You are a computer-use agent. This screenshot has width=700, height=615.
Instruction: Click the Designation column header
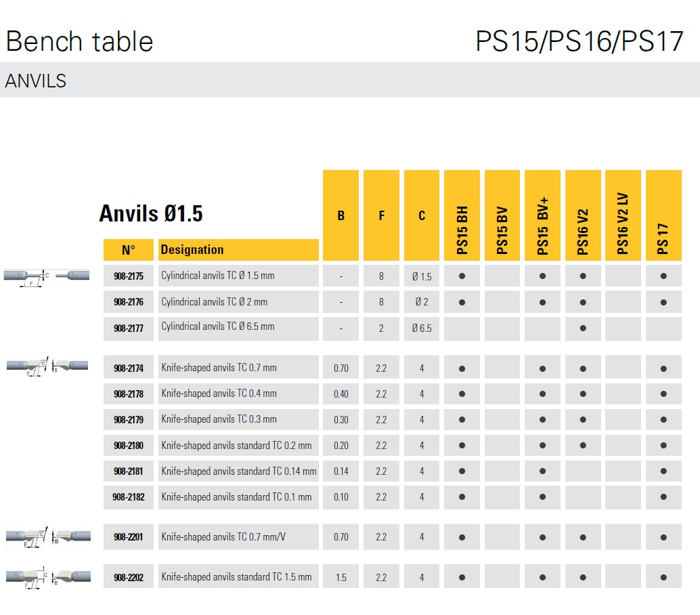click(x=238, y=250)
